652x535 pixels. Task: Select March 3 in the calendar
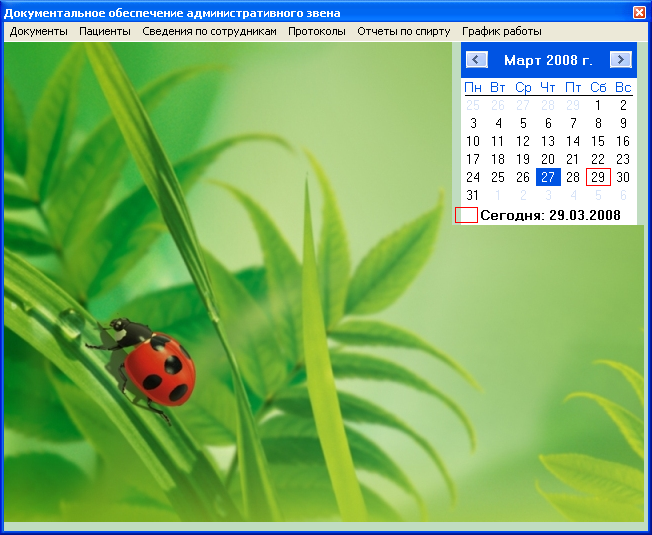(x=473, y=123)
